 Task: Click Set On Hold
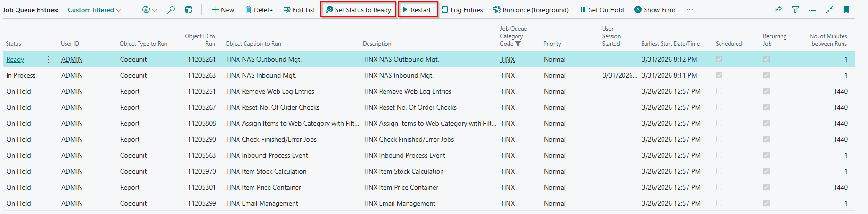(x=602, y=10)
